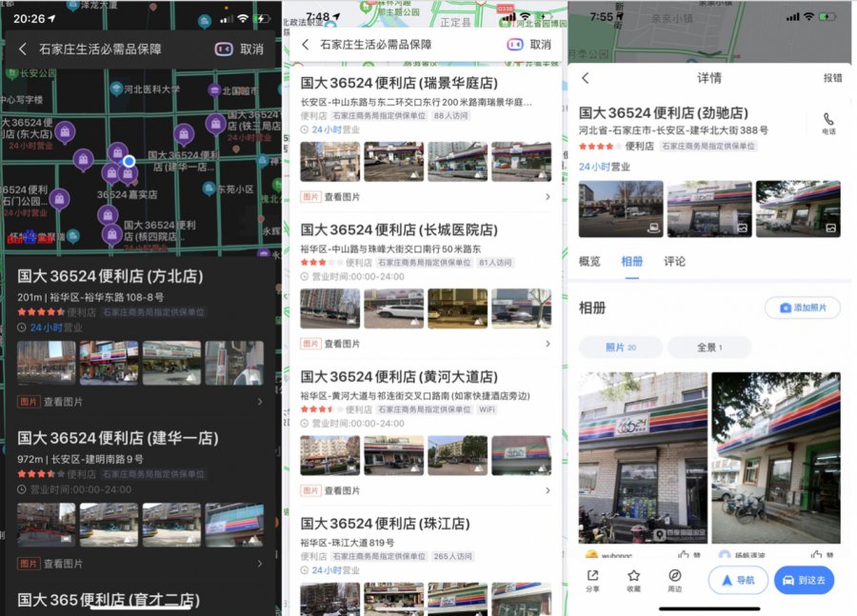Open first photo thumbnail of 方北店
857x616 pixels.
[x=47, y=363]
